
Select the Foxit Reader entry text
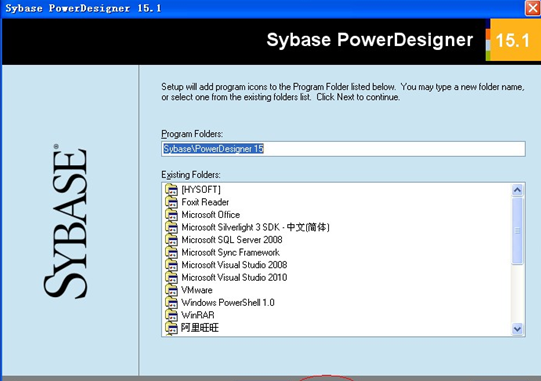205,202
